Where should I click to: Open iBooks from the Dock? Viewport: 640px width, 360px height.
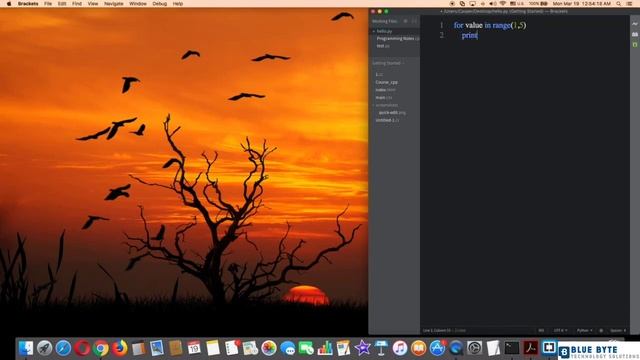click(419, 348)
